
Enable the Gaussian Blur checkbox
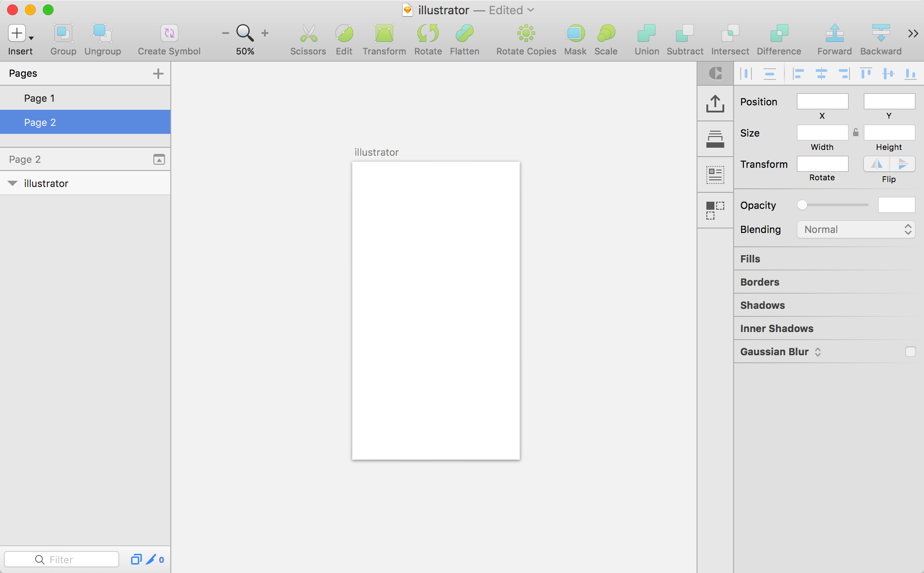coord(910,352)
